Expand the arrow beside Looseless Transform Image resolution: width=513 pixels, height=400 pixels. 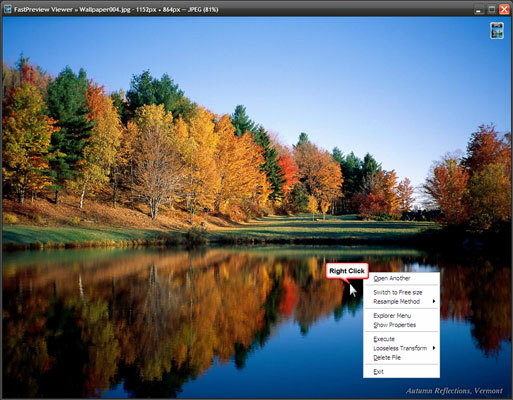[434, 348]
